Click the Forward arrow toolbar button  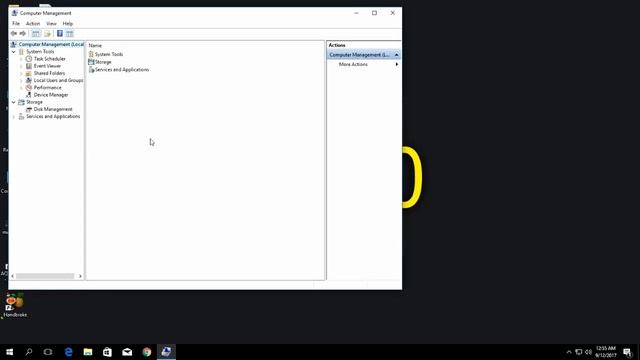[x=23, y=33]
